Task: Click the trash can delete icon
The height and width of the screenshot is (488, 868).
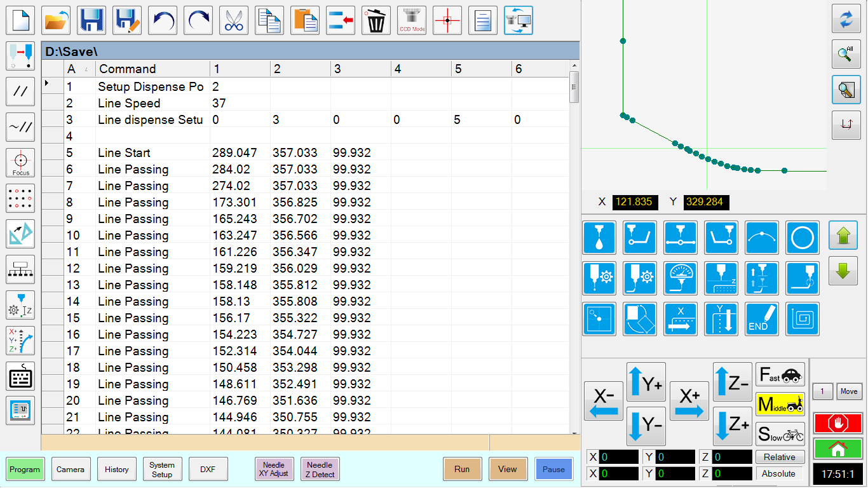Action: 376,20
